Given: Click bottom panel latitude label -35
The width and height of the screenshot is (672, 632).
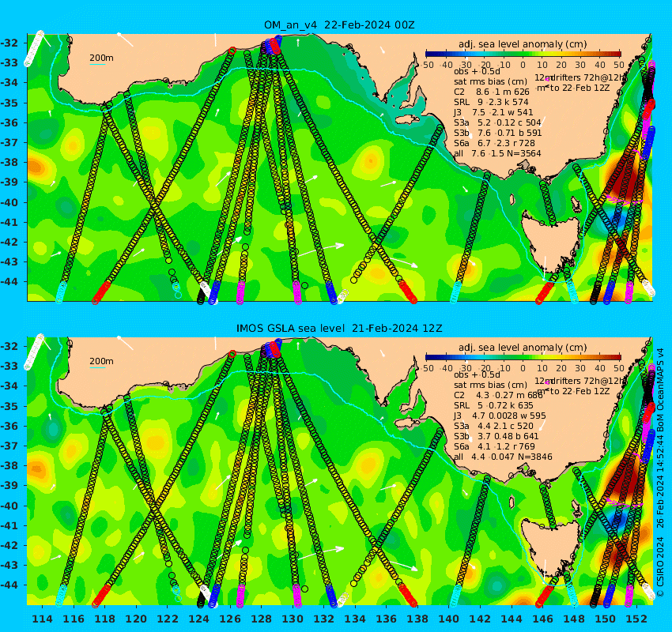Looking at the screenshot, I should click(9, 405).
